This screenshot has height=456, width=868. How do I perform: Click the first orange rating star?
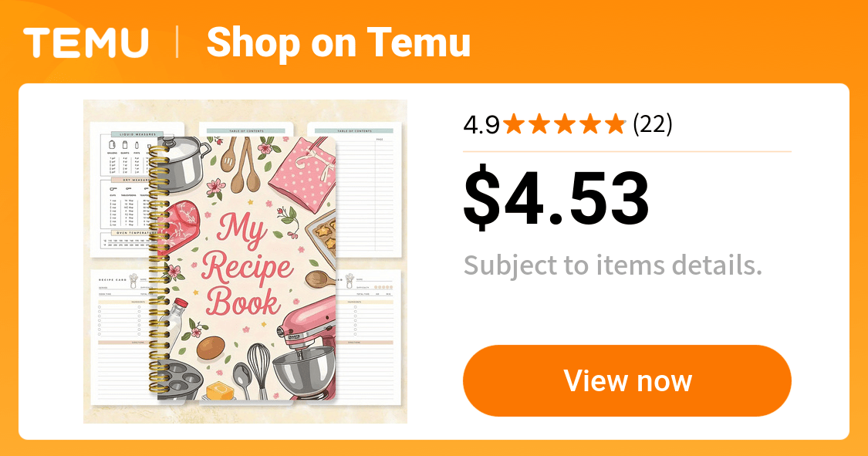pyautogui.click(x=514, y=124)
